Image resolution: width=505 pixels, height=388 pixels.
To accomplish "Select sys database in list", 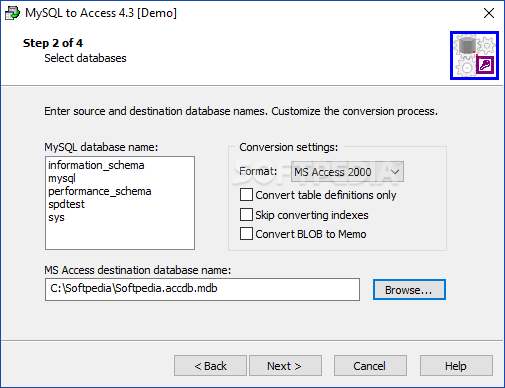I will pos(56,217).
